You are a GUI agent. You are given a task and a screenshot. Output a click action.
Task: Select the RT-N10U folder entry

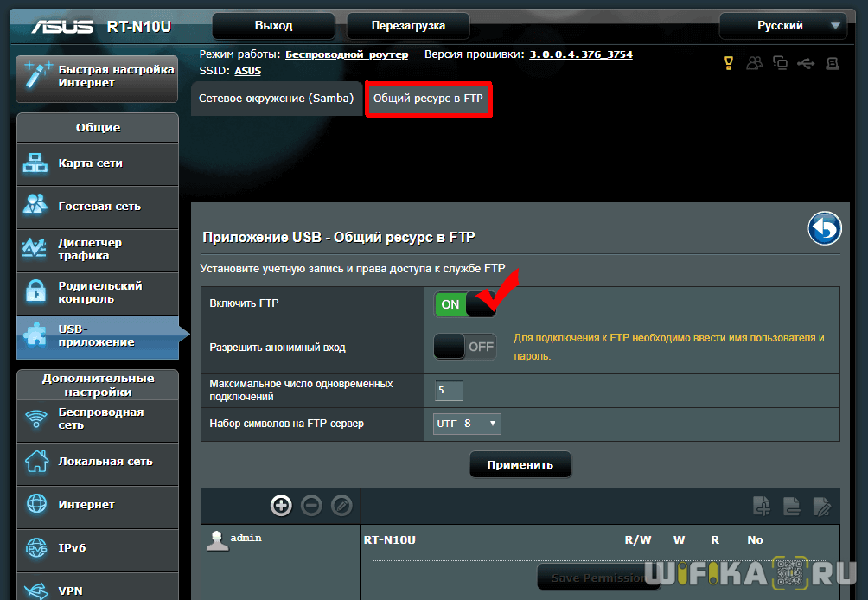[x=390, y=539]
